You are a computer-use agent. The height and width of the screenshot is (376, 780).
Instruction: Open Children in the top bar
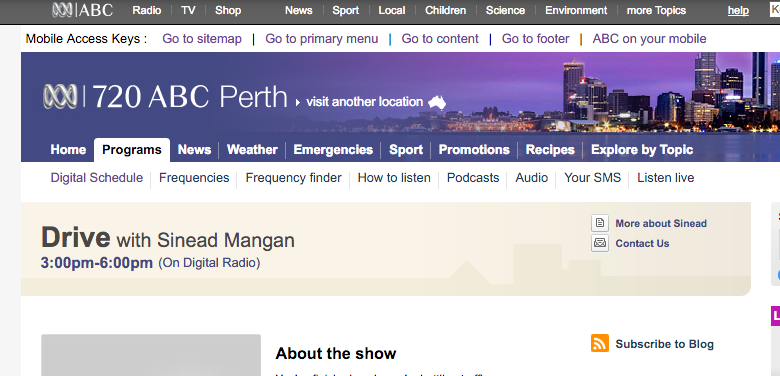[445, 10]
